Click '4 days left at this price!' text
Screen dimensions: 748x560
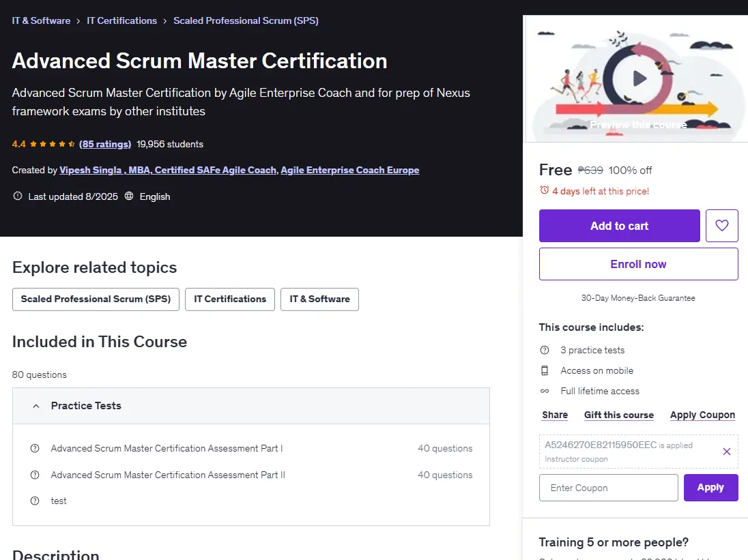[x=601, y=191]
